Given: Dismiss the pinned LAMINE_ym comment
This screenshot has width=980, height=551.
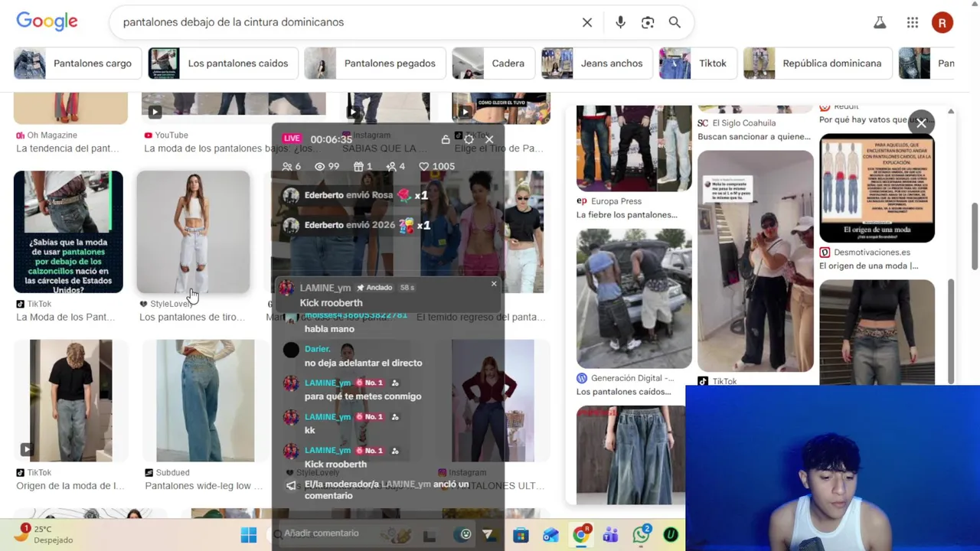Looking at the screenshot, I should pyautogui.click(x=494, y=284).
